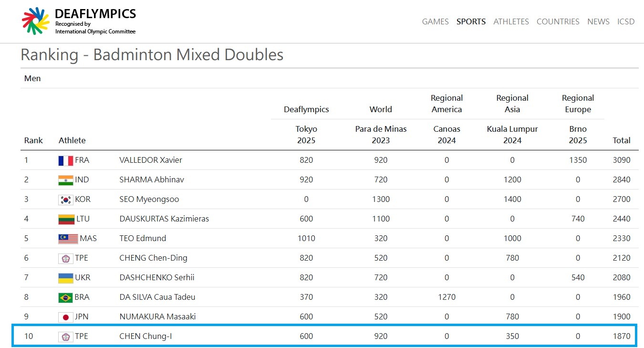Click the Ukraine flag icon
Screen dimensions: 644x348
pyautogui.click(x=65, y=278)
